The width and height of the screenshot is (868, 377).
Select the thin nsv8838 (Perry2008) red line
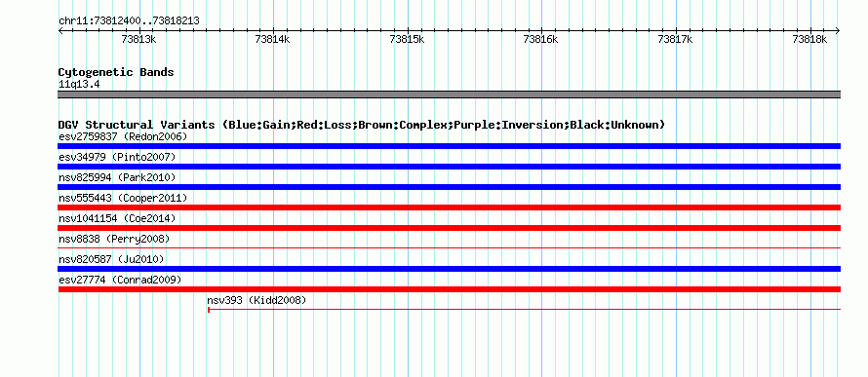[449, 248]
